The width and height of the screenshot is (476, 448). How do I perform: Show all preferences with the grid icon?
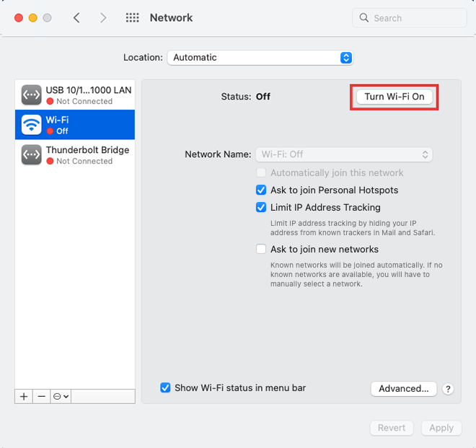pyautogui.click(x=133, y=18)
